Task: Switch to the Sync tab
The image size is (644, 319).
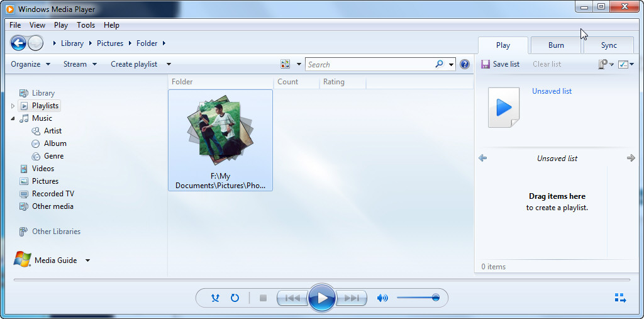Action: point(609,45)
